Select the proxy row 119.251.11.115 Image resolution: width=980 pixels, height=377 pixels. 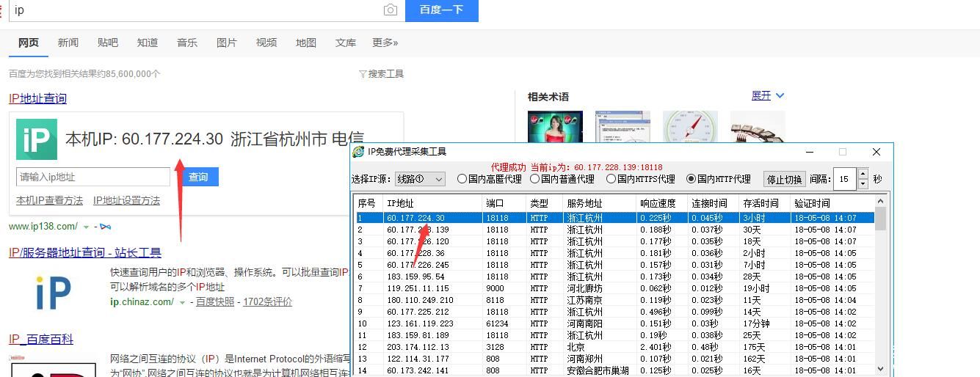tap(615, 288)
